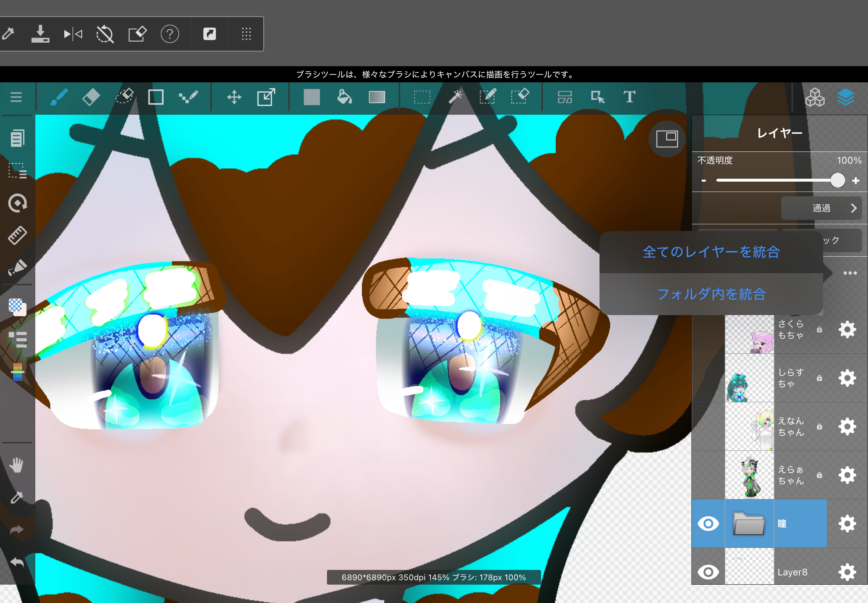Select the Bucket fill tool

tap(344, 97)
